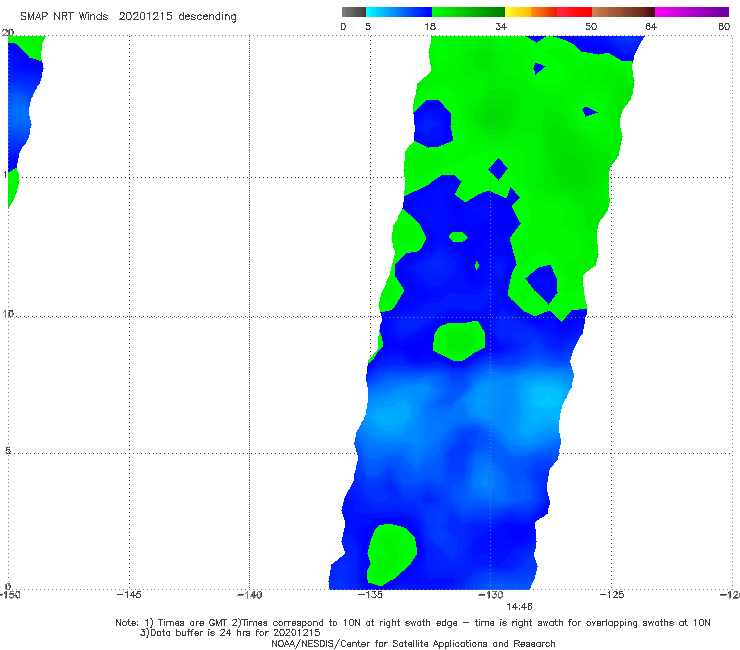Click longitude axis label '-130'

point(491,595)
